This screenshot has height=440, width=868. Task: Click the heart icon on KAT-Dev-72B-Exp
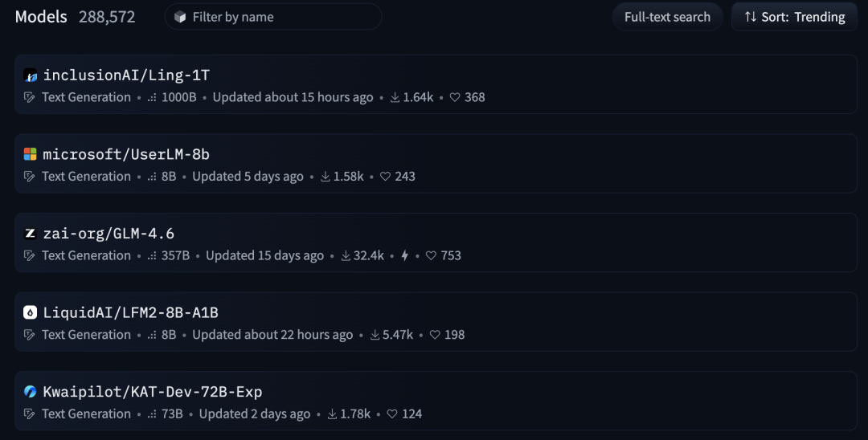pos(392,414)
